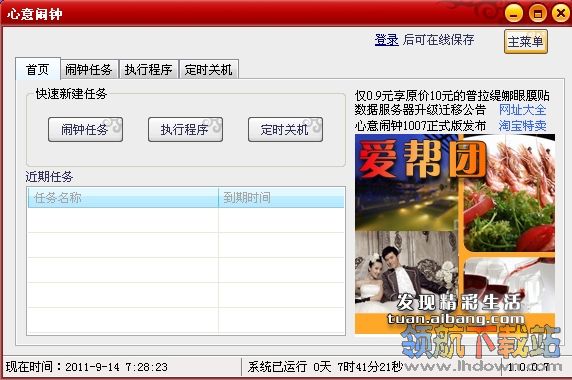Close the 心意闹钟 window
572x380 pixels.
(x=561, y=14)
